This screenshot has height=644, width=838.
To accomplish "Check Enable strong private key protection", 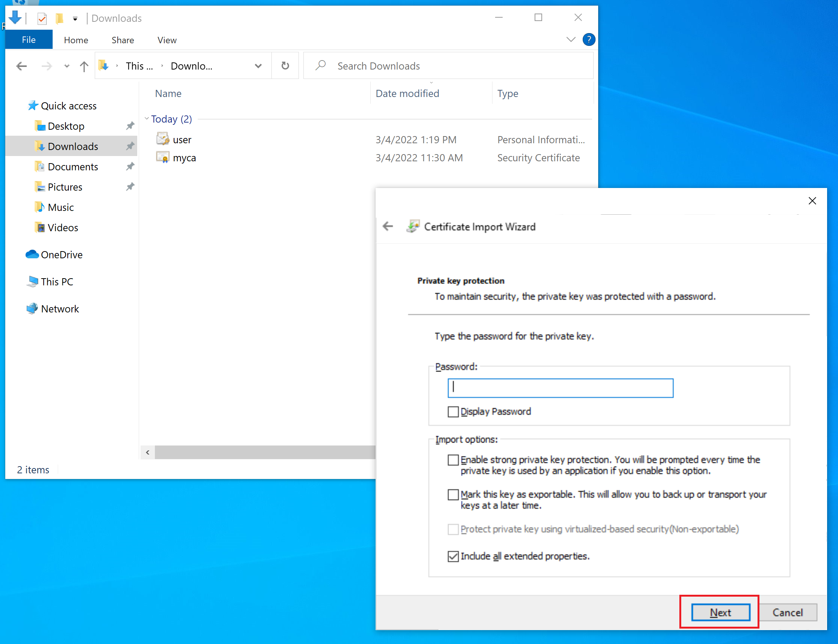I will point(453,460).
